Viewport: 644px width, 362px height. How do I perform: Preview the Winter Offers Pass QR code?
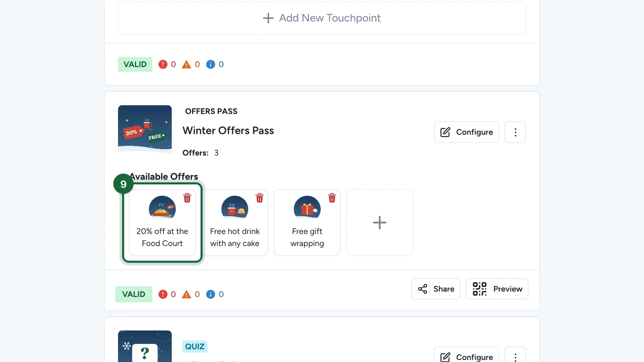[497, 289]
